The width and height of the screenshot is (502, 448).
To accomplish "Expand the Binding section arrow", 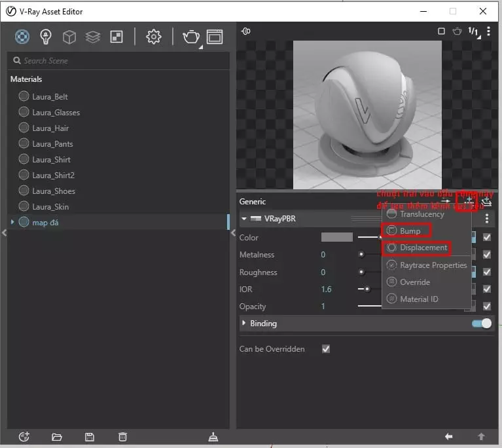I will click(243, 323).
